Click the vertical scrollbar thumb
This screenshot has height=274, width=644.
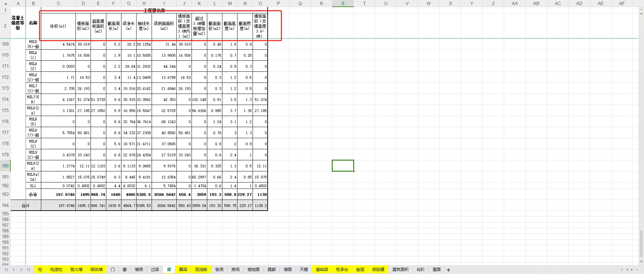[x=641, y=243]
